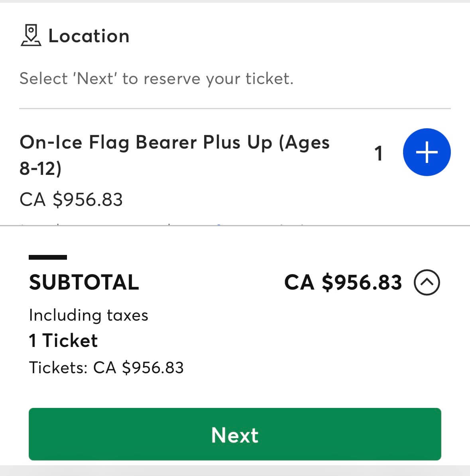This screenshot has width=470, height=476.
Task: Tap the Location map pin icon
Action: click(31, 35)
